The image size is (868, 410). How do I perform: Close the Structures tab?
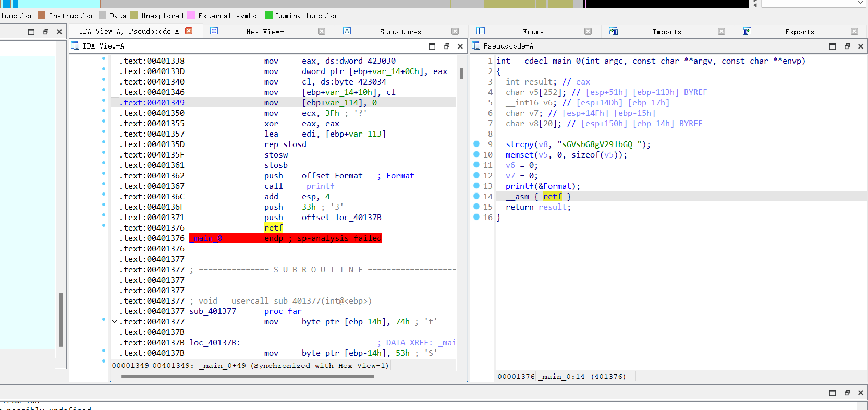click(455, 31)
